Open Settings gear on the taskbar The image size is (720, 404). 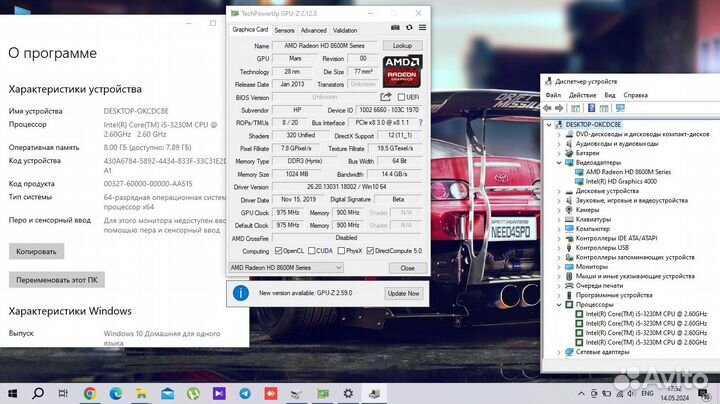click(349, 393)
